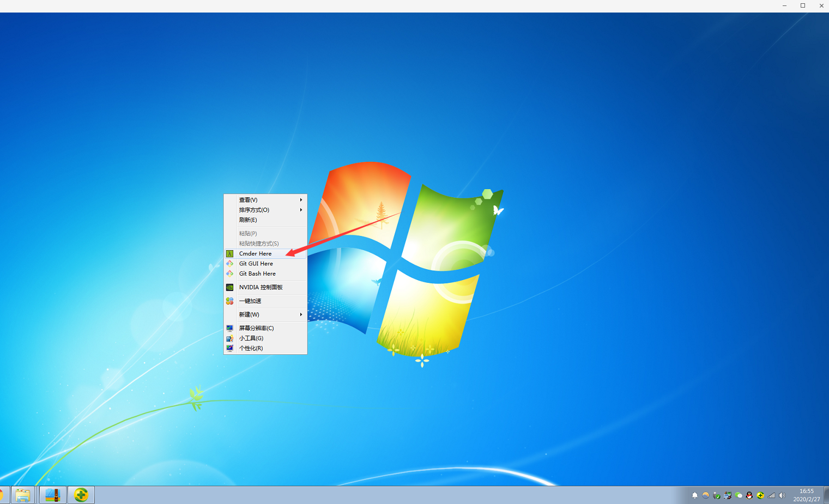Open Git GUI Here
829x504 pixels.
click(265, 264)
